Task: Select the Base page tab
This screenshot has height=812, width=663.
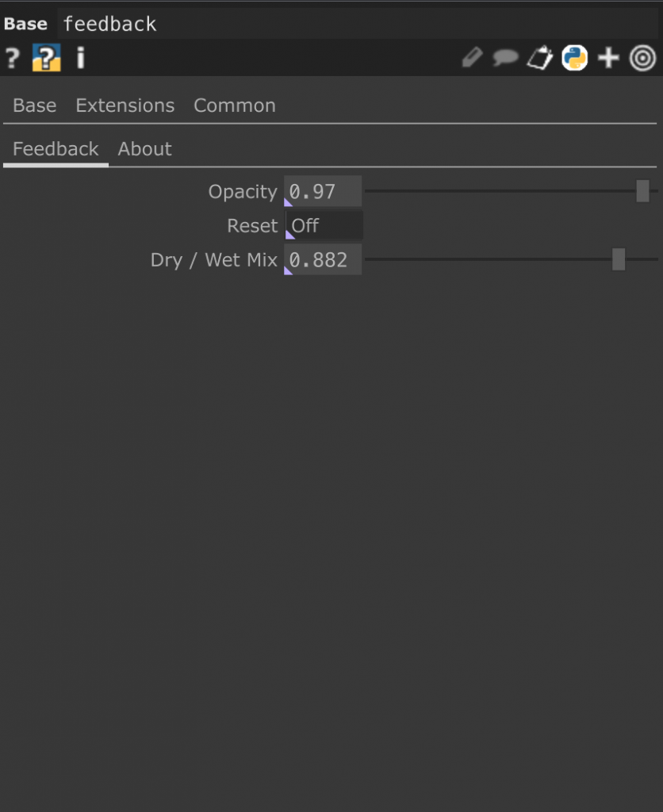Action: (35, 105)
